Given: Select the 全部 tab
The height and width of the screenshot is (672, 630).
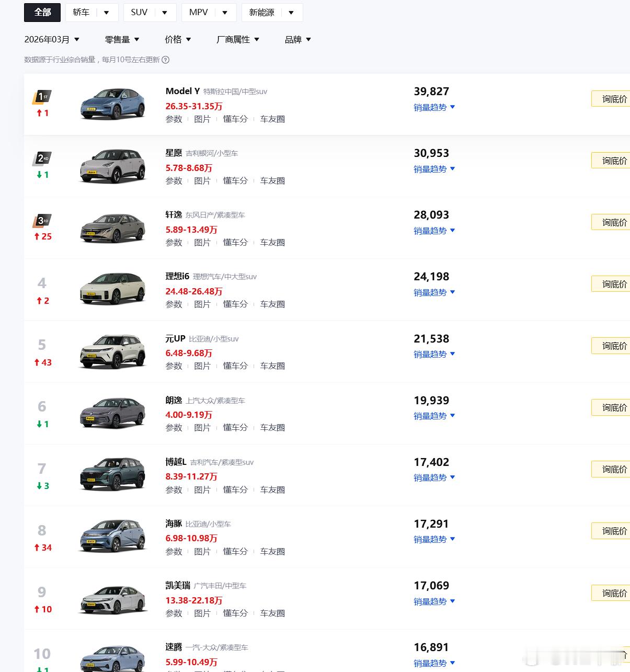Looking at the screenshot, I should (42, 12).
